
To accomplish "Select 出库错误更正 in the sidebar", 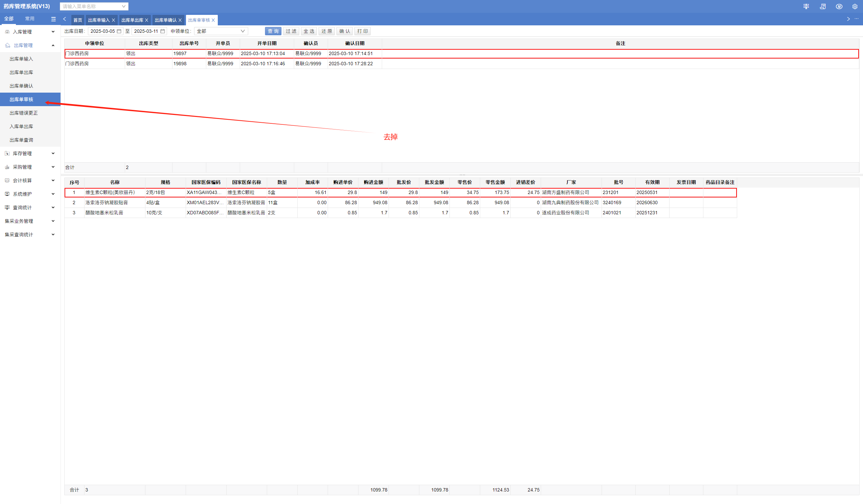I will pyautogui.click(x=24, y=113).
